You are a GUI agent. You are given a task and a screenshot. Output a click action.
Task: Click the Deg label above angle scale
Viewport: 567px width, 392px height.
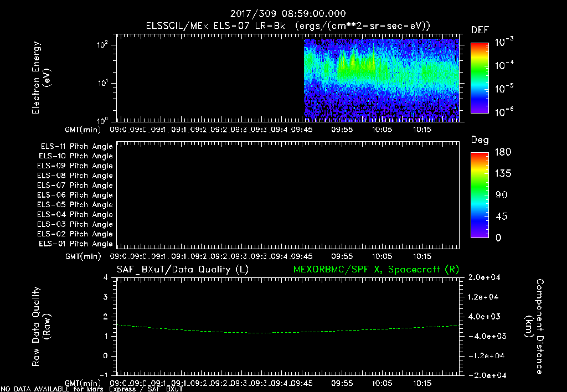[480, 140]
